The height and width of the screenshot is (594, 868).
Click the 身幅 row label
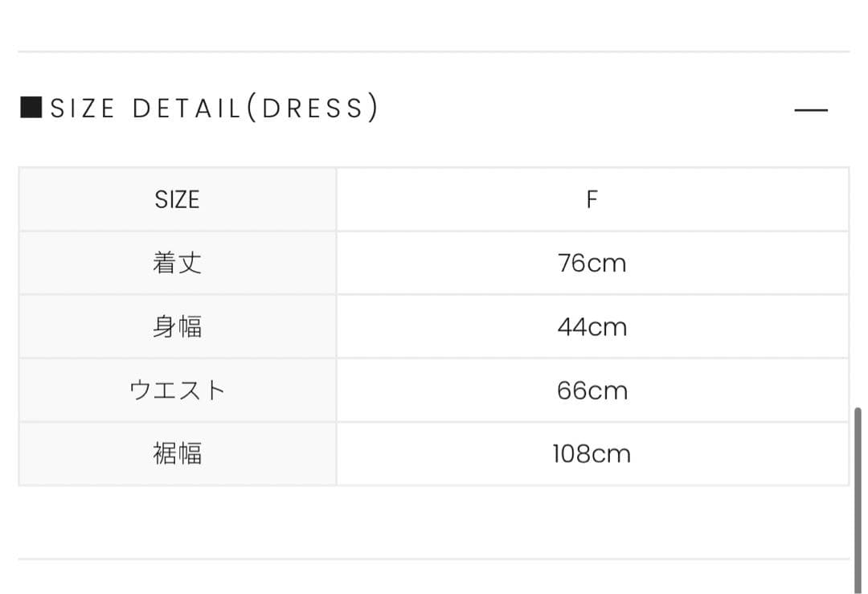(x=177, y=326)
